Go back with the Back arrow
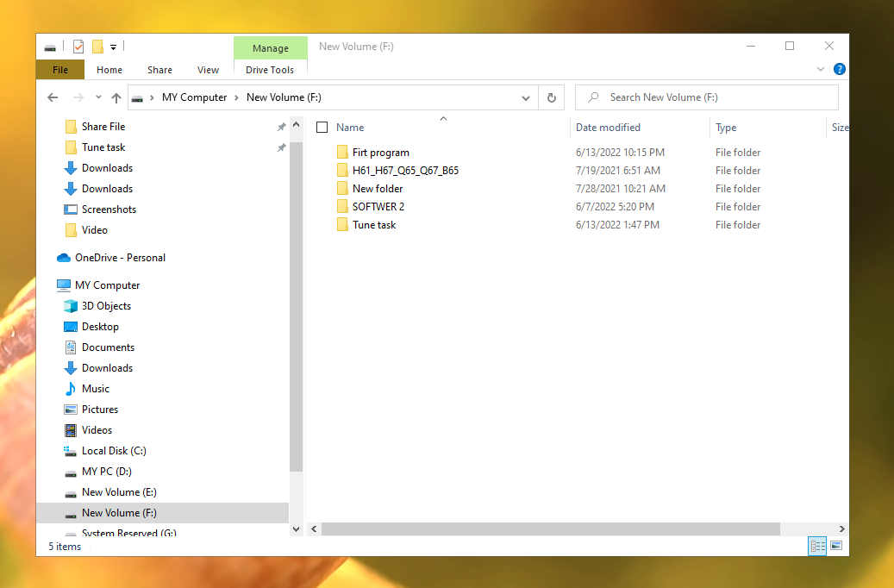This screenshot has height=588, width=894. (x=53, y=97)
